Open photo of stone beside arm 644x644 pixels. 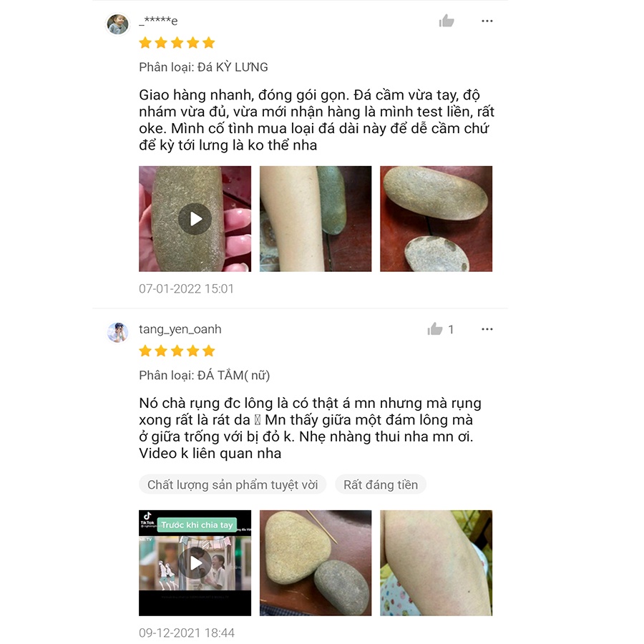316,219
